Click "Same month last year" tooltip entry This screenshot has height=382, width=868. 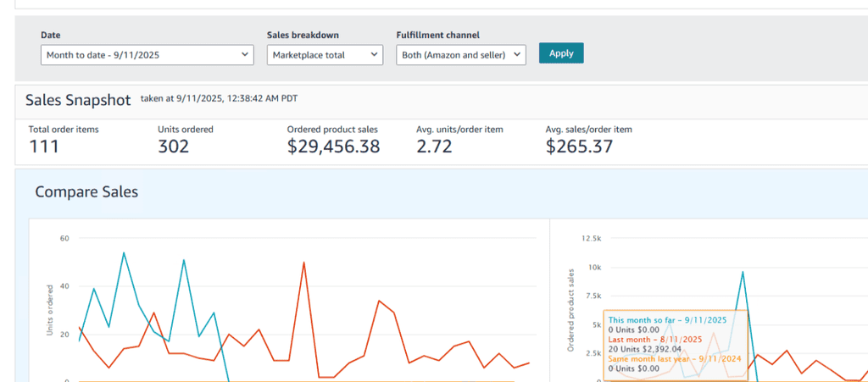[x=675, y=358]
